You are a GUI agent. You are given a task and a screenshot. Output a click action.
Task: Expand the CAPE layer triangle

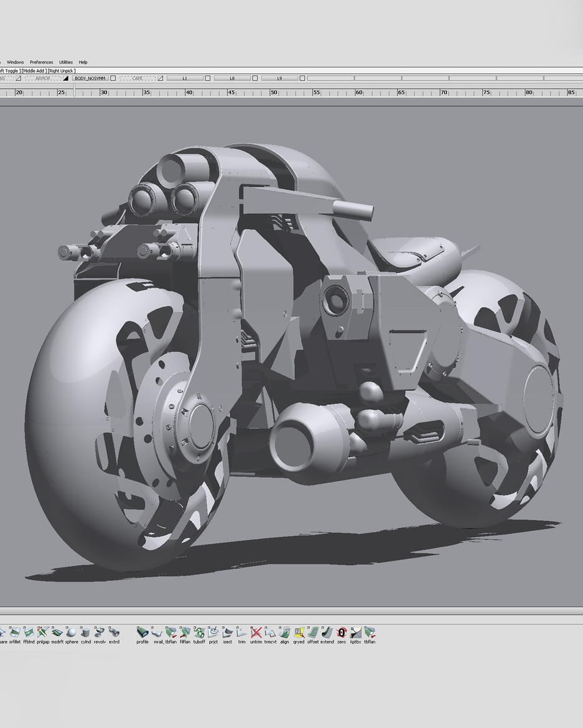coord(160,78)
